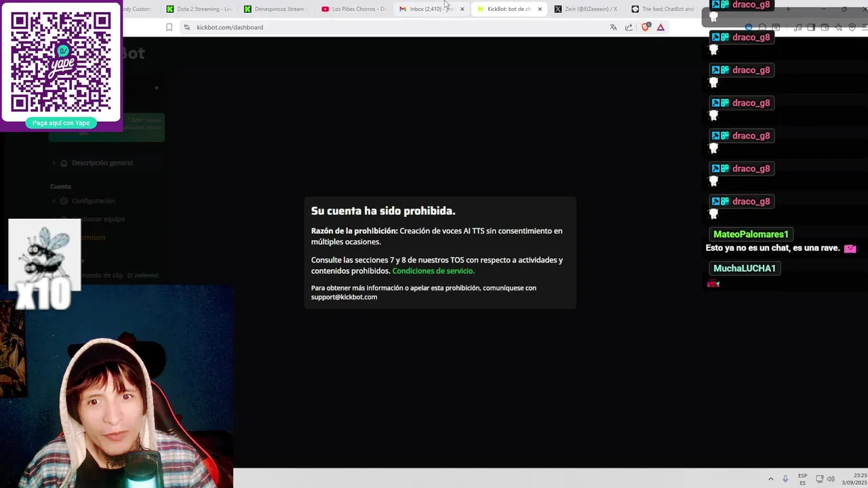Click the bookmark icon beside address bar

[169, 27]
